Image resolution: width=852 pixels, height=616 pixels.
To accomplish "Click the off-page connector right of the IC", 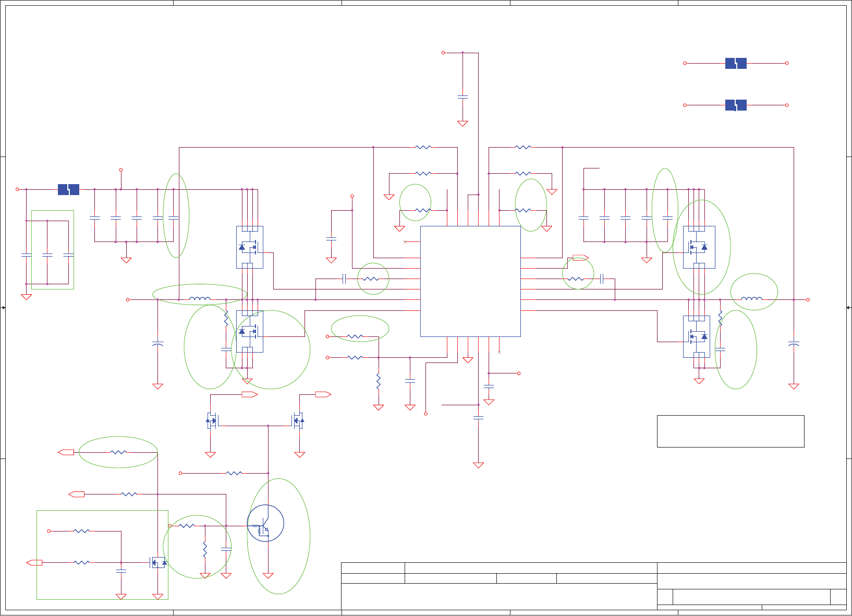I will (x=581, y=257).
